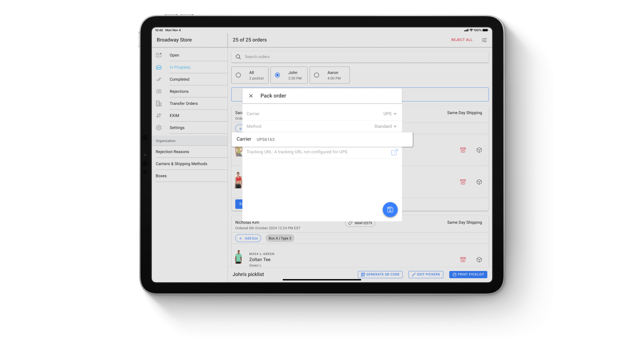Select the John 2:30 PM radio button

coord(277,75)
